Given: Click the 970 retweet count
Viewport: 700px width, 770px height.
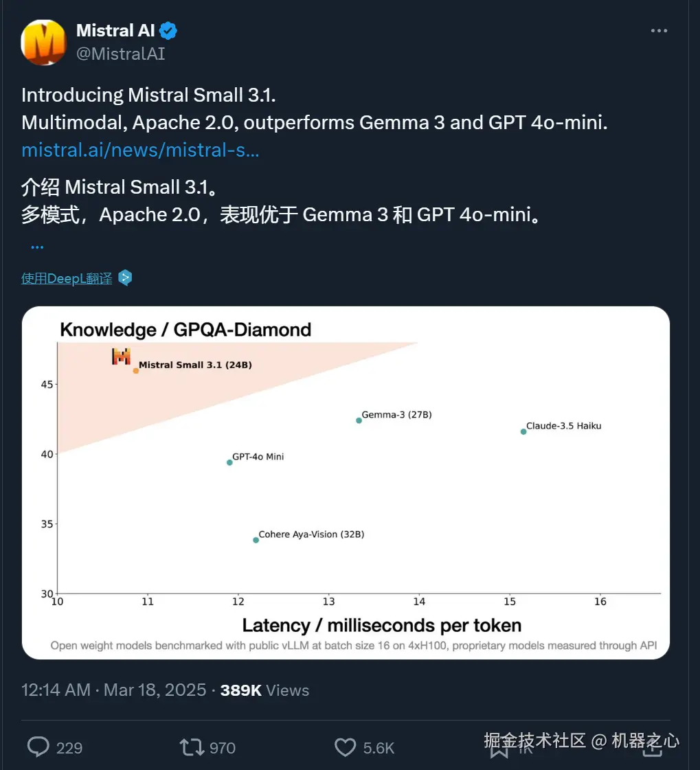Looking at the screenshot, I should pyautogui.click(x=223, y=747).
